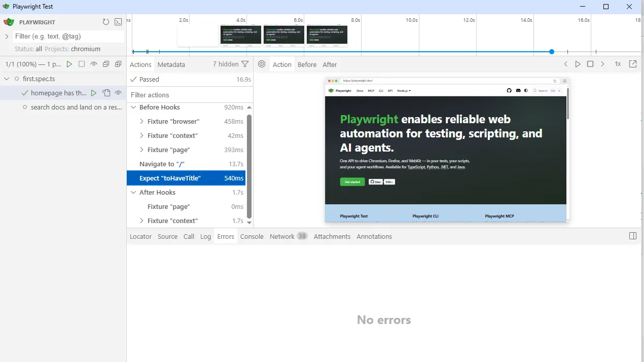This screenshot has height=362, width=644.
Task: Click the third dark timeline thumbnail after 6.0s
Action: 327,35
